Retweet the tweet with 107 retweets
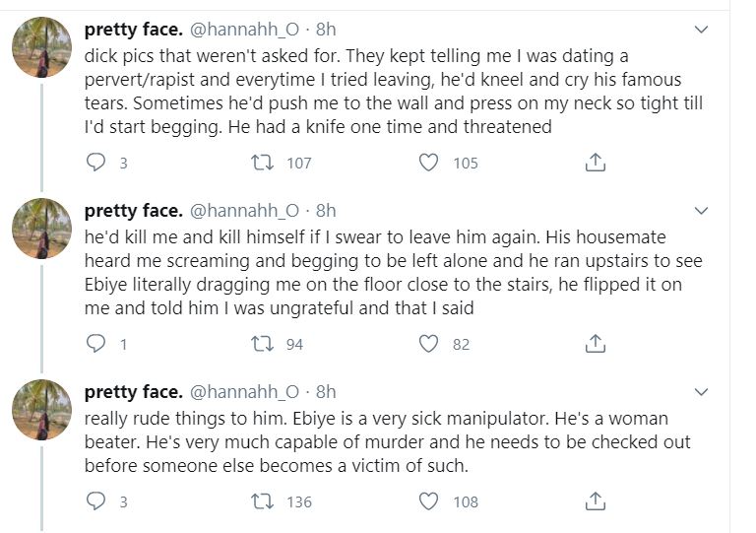 click(263, 163)
